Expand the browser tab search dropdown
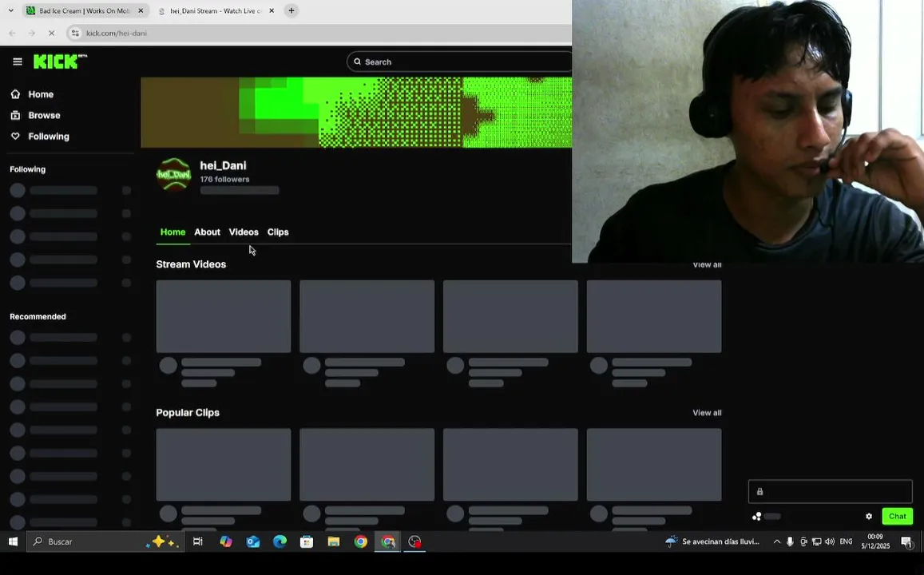This screenshot has width=924, height=575. [10, 10]
